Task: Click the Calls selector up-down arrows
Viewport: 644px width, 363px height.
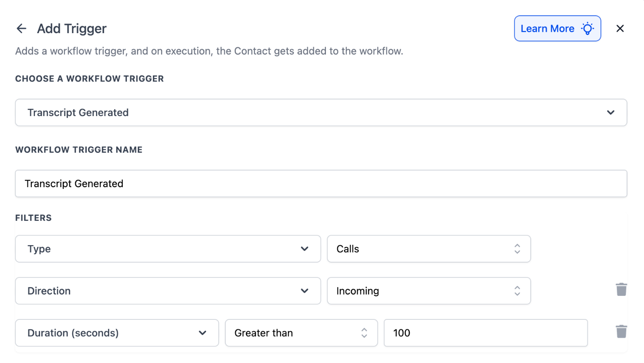Action: 517,249
